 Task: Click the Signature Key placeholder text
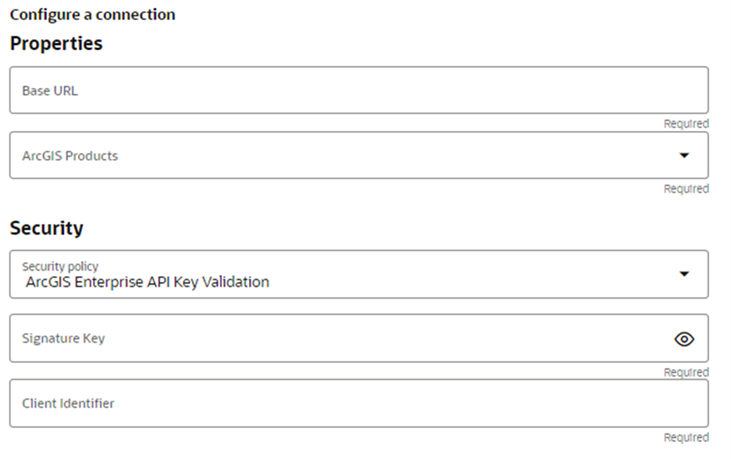63,339
